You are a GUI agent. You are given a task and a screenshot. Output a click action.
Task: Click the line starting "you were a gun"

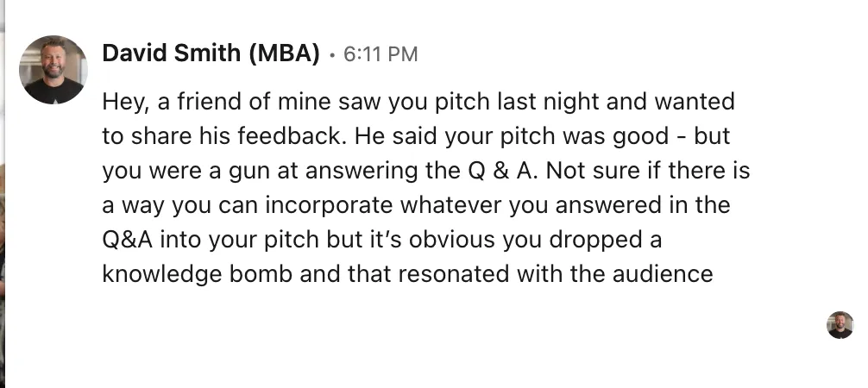pyautogui.click(x=425, y=171)
